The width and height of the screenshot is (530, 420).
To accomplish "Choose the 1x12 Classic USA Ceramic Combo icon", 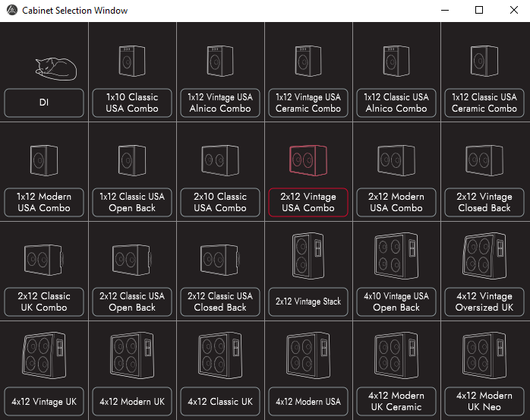I will tap(484, 61).
